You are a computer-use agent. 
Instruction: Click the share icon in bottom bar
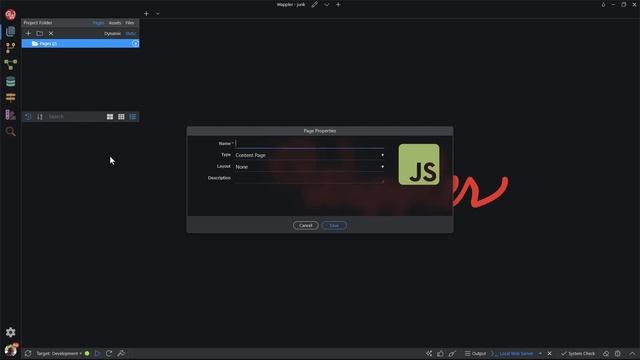click(429, 353)
